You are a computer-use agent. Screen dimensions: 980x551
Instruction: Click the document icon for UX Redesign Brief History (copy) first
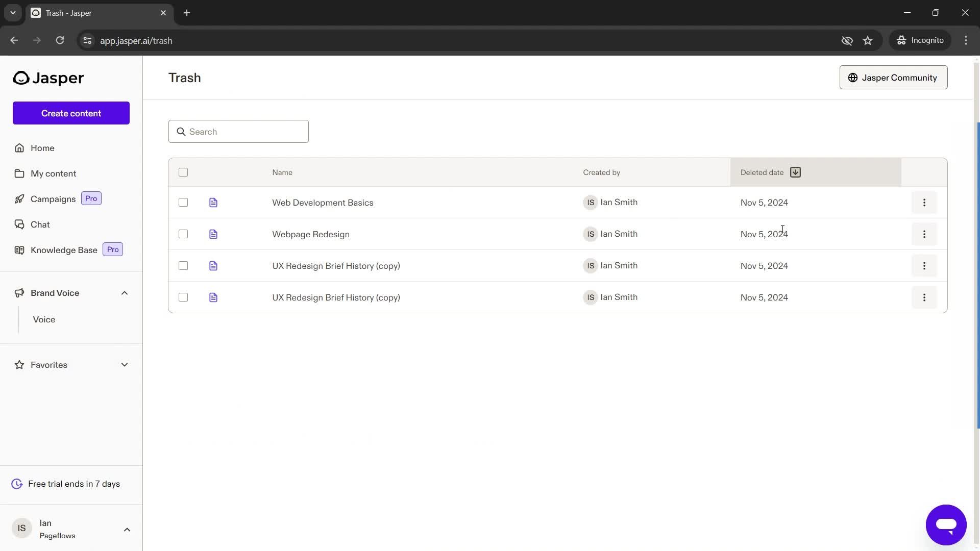(x=213, y=265)
